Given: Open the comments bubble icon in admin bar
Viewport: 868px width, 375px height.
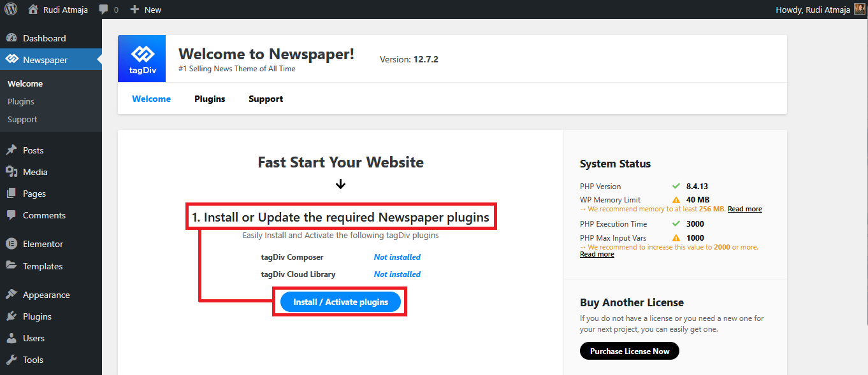Looking at the screenshot, I should pos(103,10).
